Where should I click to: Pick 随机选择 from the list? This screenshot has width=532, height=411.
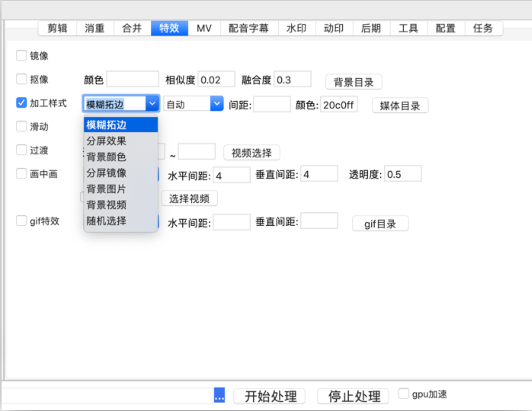click(121, 221)
